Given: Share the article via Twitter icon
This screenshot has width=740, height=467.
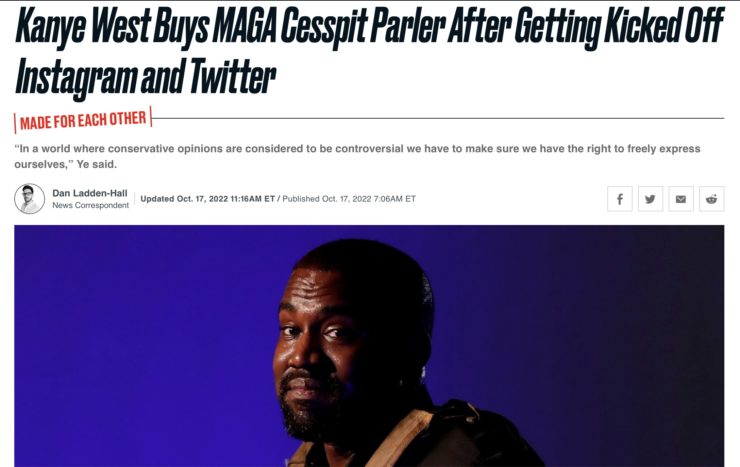Looking at the screenshot, I should pyautogui.click(x=650, y=199).
